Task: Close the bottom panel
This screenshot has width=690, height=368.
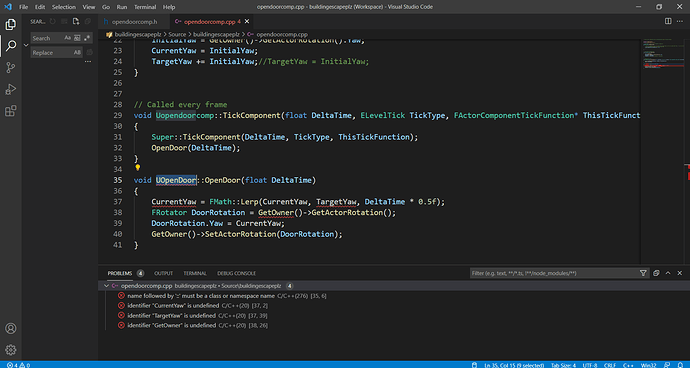Action: 680,273
